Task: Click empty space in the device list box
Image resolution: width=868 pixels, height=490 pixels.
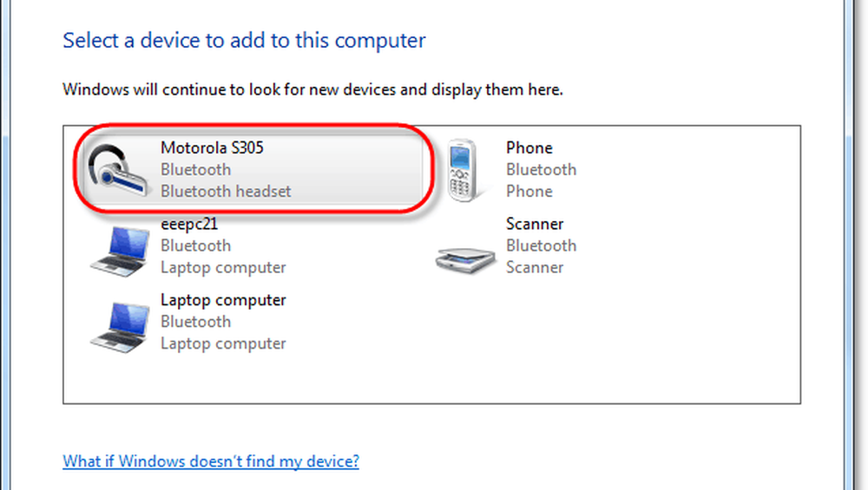Action: coord(564,356)
